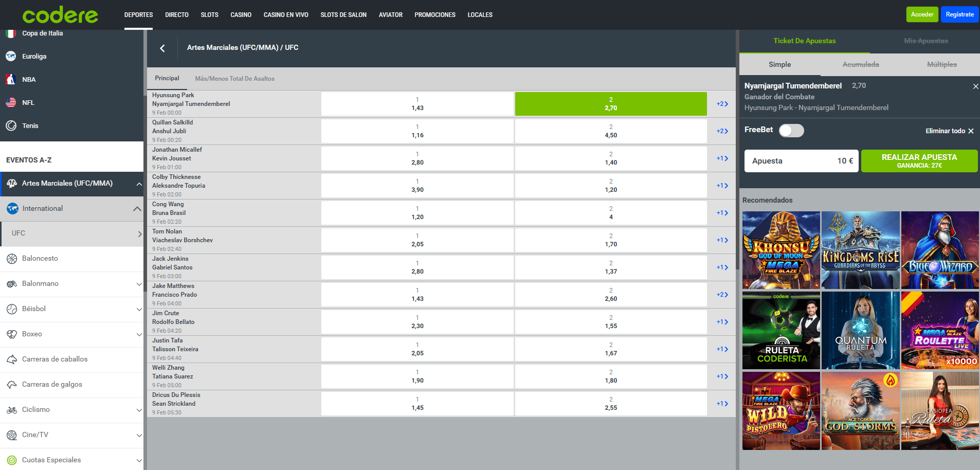This screenshot has height=470, width=980.
Task: Click the Ciclismo bicycle icon
Action: (x=12, y=410)
